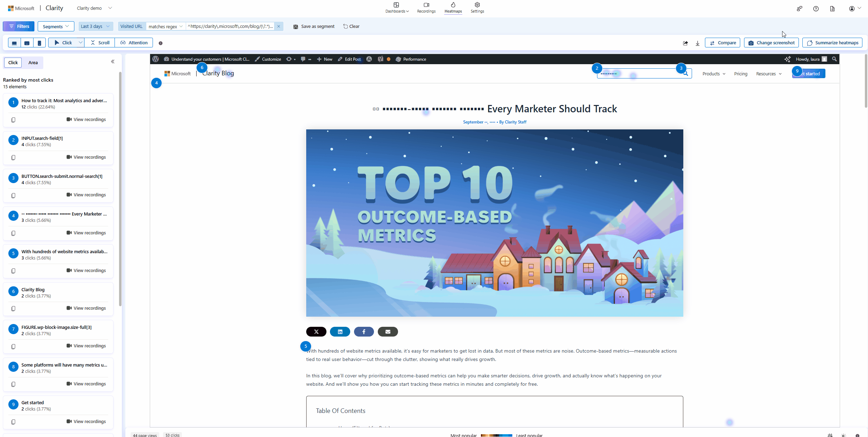Click Summarize heatmaps button
This screenshot has height=437, width=868.
(x=832, y=43)
